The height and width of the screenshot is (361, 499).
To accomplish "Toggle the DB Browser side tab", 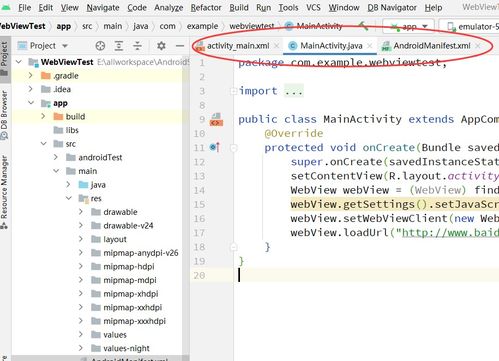I will (x=4, y=115).
